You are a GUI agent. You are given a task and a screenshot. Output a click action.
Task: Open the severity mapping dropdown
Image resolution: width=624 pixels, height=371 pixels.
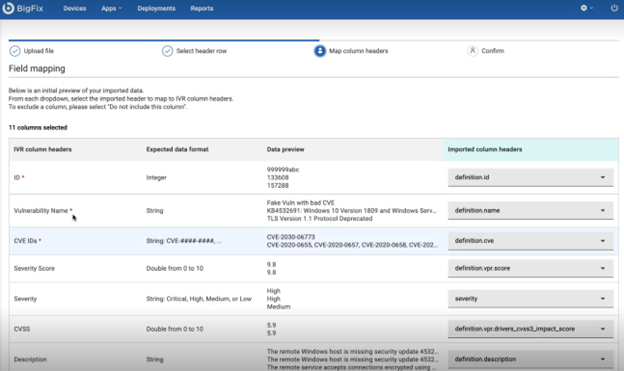point(530,299)
